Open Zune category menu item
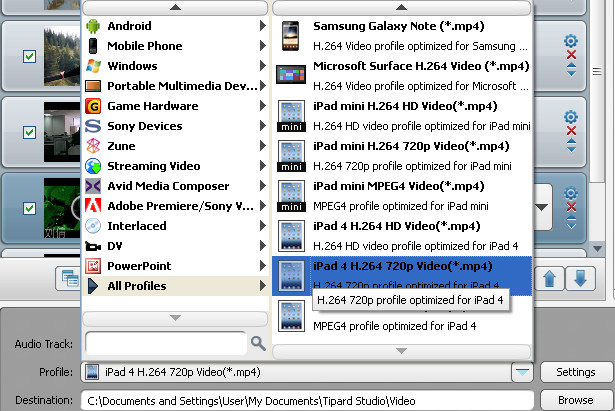This screenshot has width=615, height=411. (175, 146)
